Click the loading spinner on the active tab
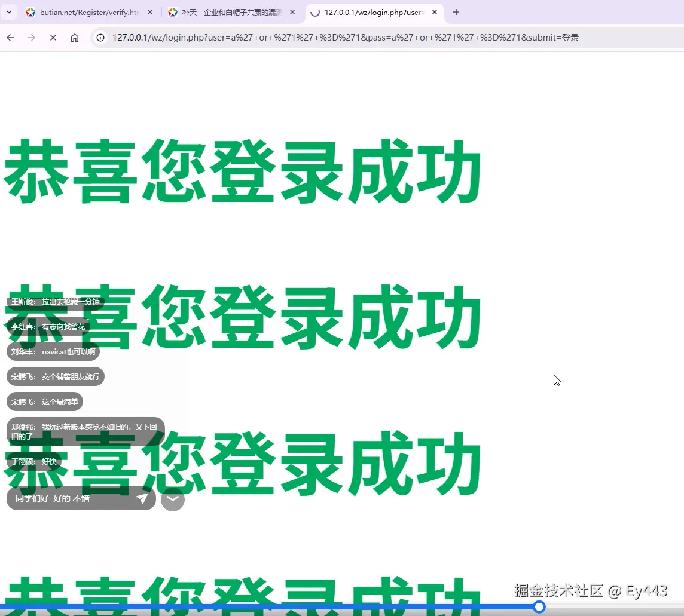 (x=315, y=13)
